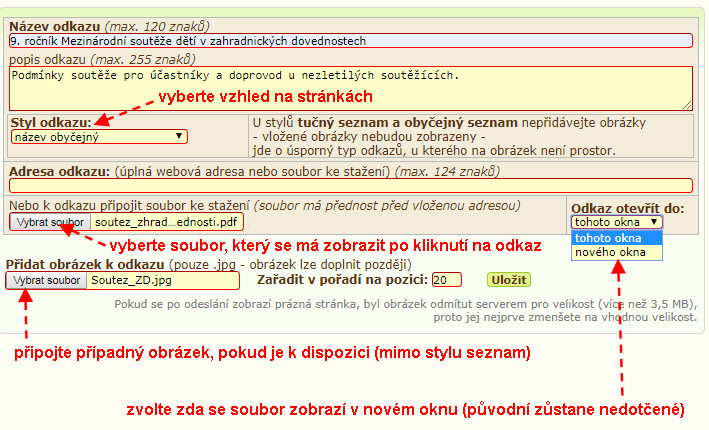Click the position number field showing 20
Screen dimensions: 709x430
(446, 281)
